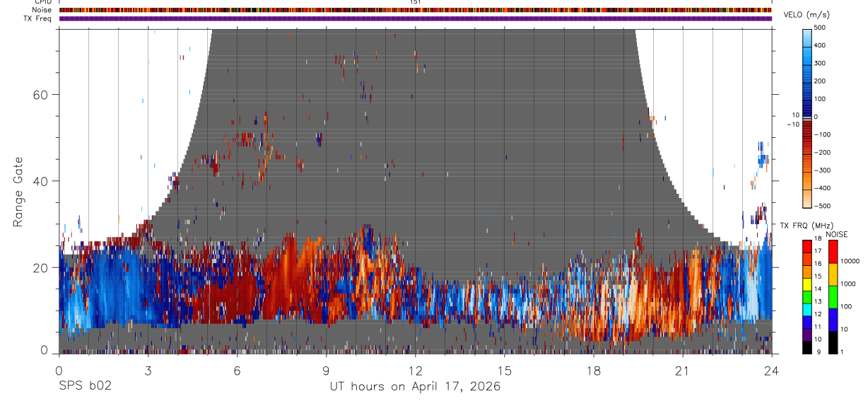Click the red NOISE swatch above 10000

(x=833, y=251)
